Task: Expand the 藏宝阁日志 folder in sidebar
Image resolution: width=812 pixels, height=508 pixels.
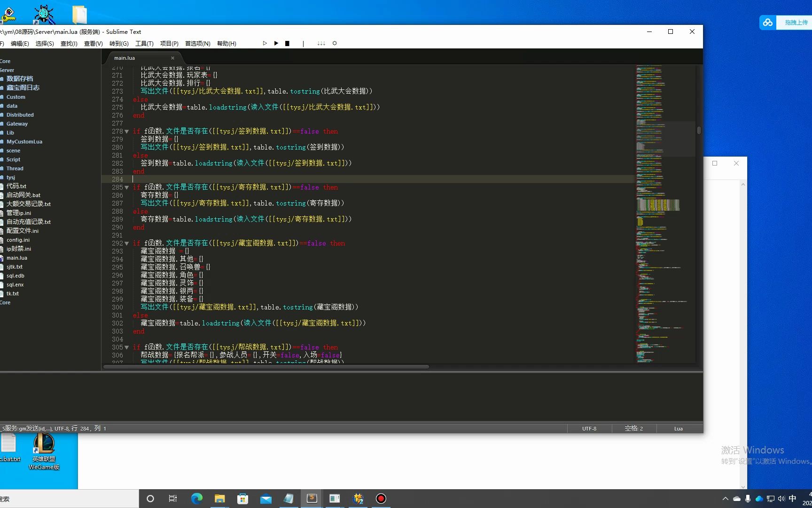Action: coord(23,87)
